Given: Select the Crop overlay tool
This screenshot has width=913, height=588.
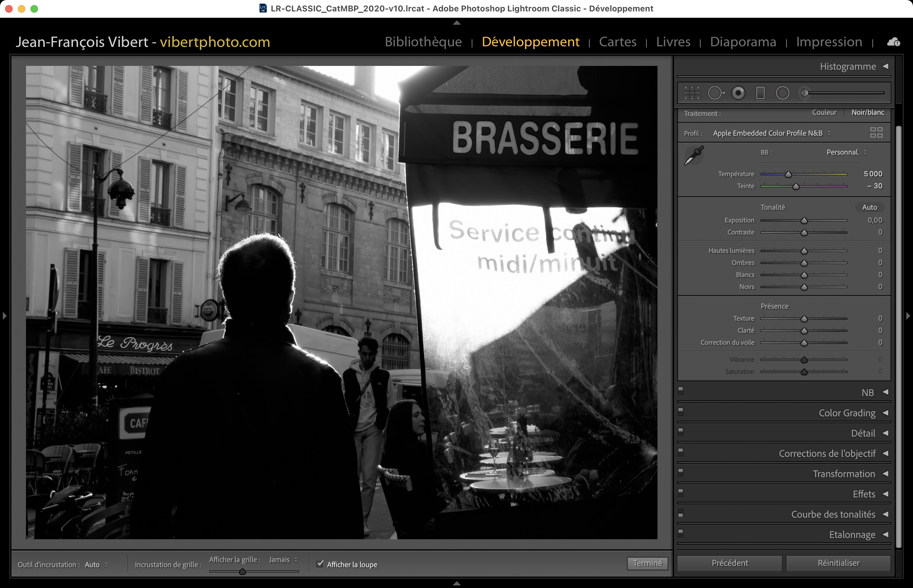Looking at the screenshot, I should (691, 93).
